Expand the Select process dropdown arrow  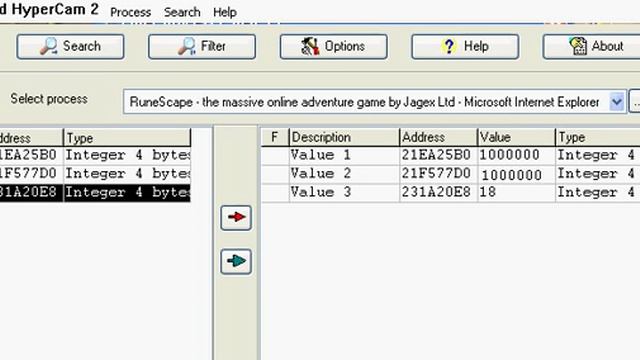(617, 102)
